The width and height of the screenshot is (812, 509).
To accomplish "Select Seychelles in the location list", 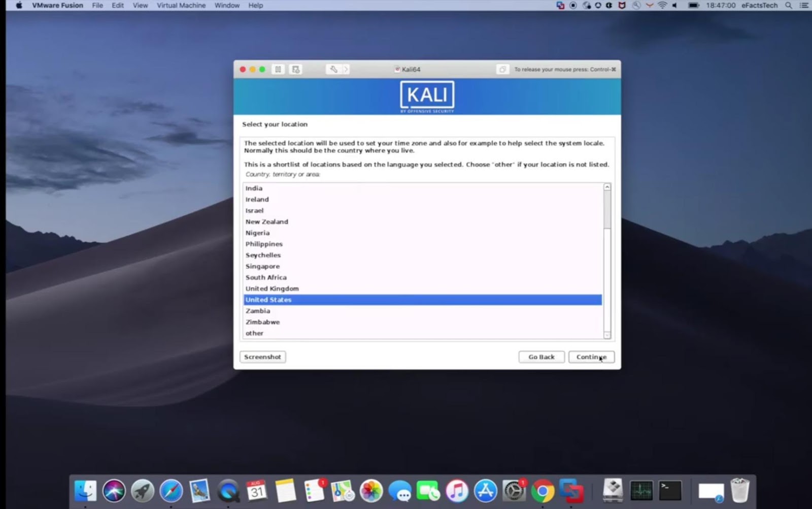I will click(x=423, y=255).
